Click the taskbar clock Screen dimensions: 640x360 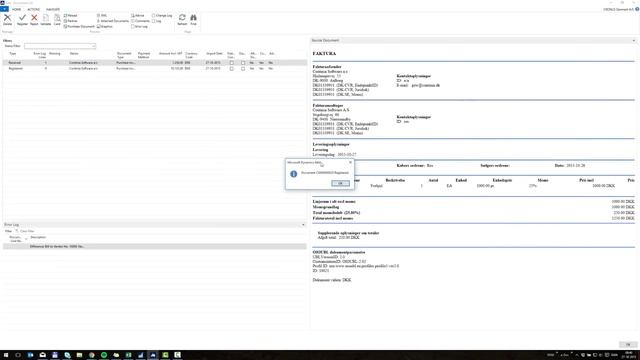click(629, 355)
